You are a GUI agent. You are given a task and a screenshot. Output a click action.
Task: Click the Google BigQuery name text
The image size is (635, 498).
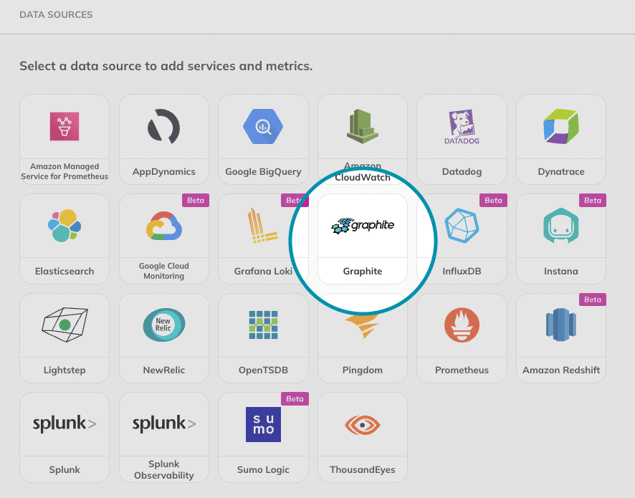pyautogui.click(x=263, y=172)
